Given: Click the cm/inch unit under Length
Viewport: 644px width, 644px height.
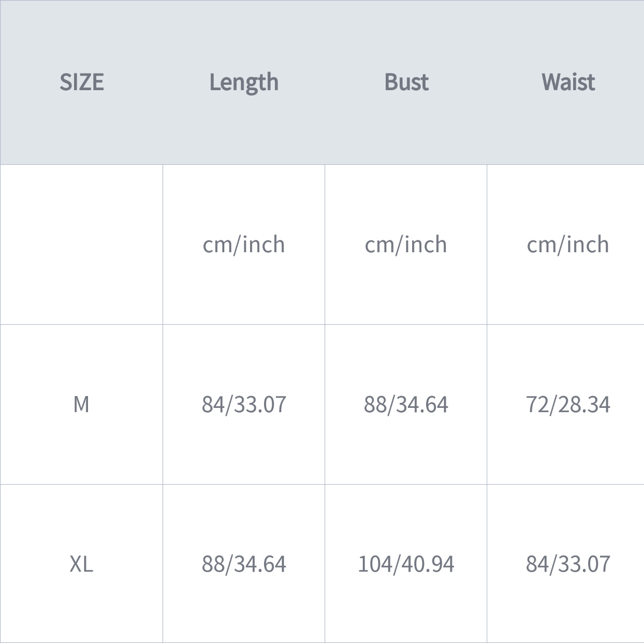Looking at the screenshot, I should (244, 244).
